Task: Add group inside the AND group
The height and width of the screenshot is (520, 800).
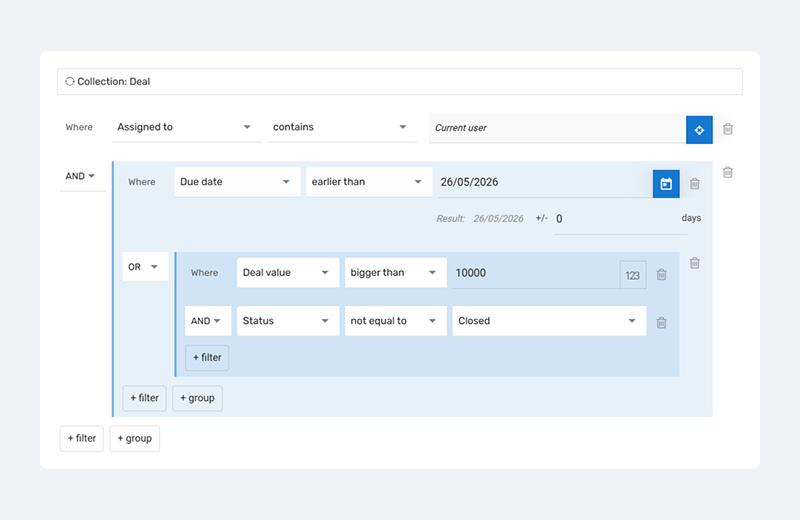Action: click(x=197, y=398)
